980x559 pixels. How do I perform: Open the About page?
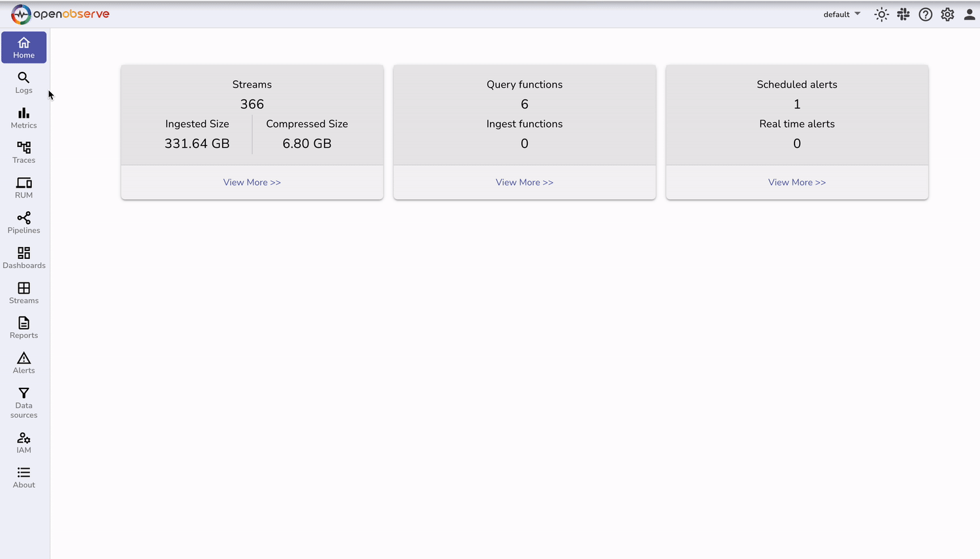pyautogui.click(x=24, y=477)
